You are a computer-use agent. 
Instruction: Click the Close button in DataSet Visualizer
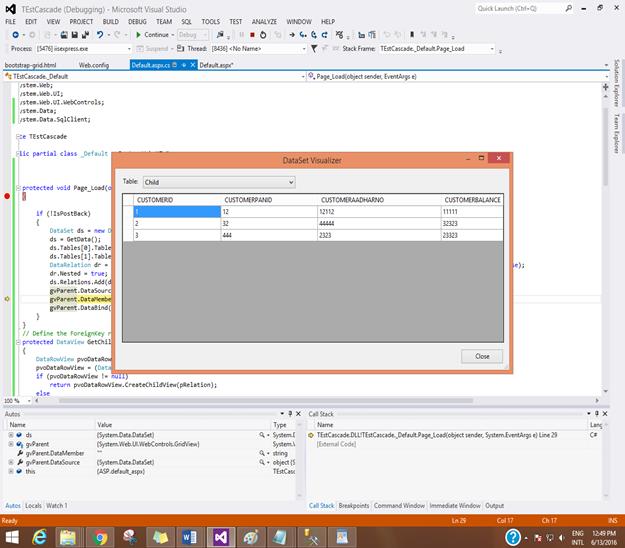tap(482, 356)
